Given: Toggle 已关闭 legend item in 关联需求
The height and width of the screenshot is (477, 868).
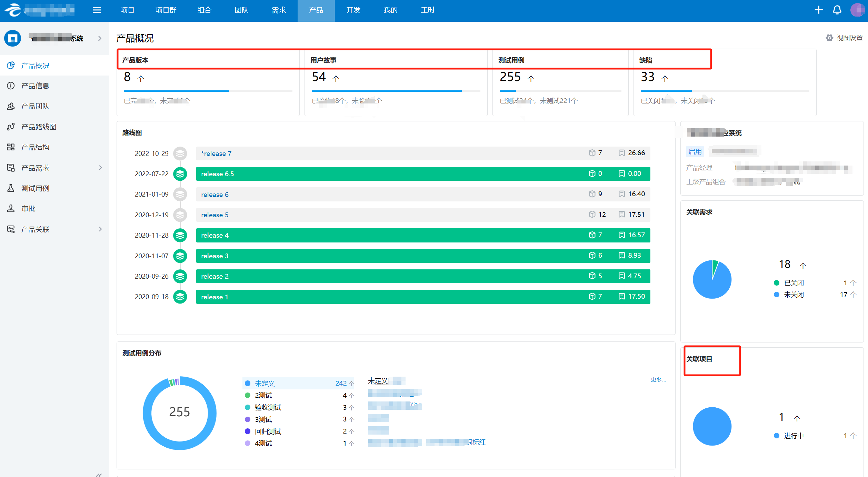Looking at the screenshot, I should [794, 283].
